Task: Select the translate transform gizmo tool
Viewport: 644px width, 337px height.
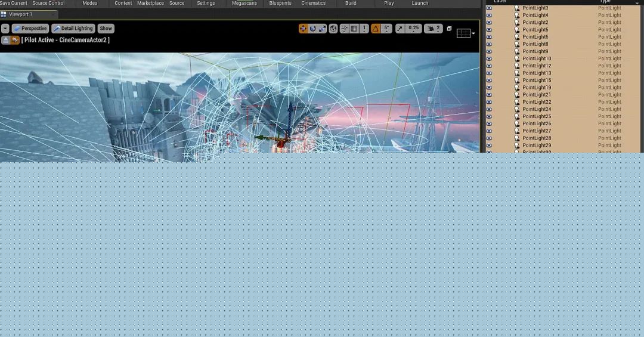Action: (303, 29)
